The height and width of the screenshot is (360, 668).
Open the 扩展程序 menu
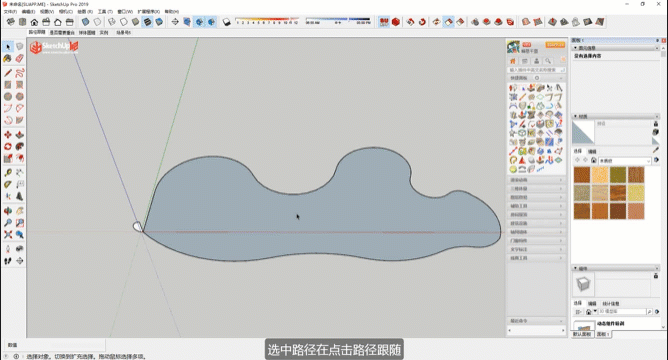click(149, 12)
